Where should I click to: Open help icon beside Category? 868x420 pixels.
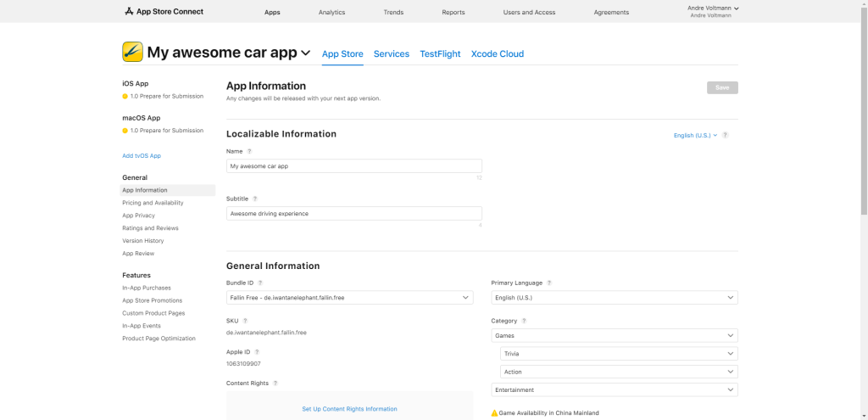(524, 321)
